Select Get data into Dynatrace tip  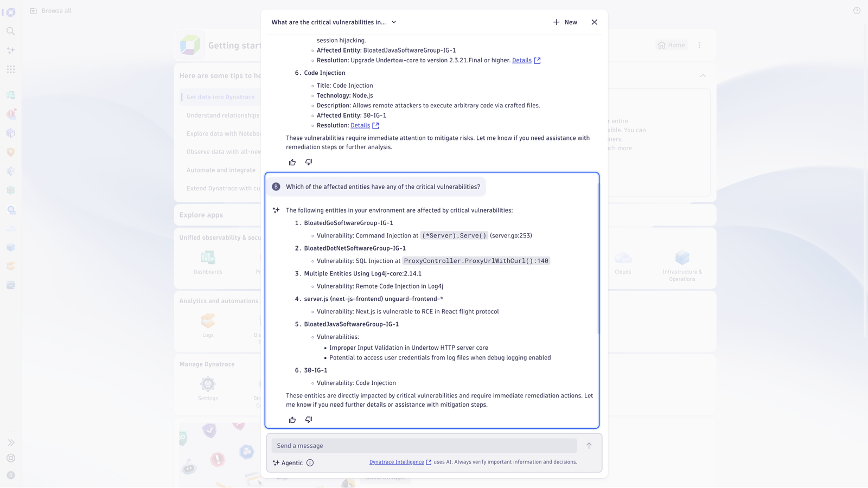pos(220,97)
